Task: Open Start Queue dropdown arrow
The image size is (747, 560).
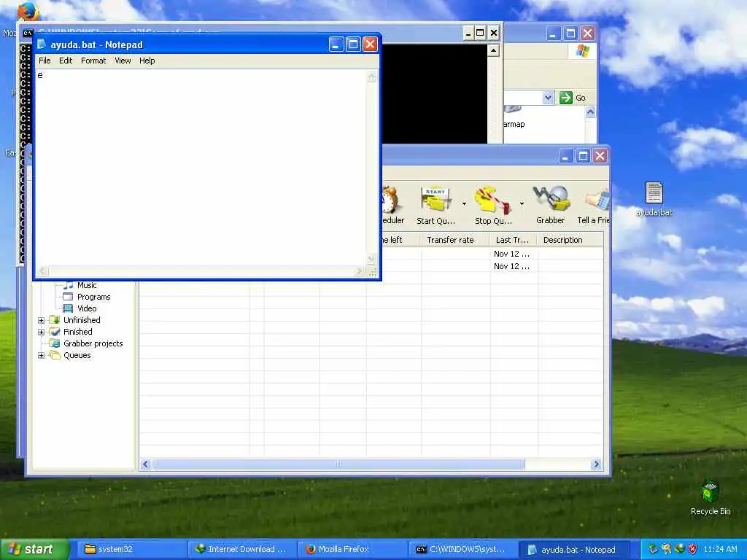Action: coord(464,204)
